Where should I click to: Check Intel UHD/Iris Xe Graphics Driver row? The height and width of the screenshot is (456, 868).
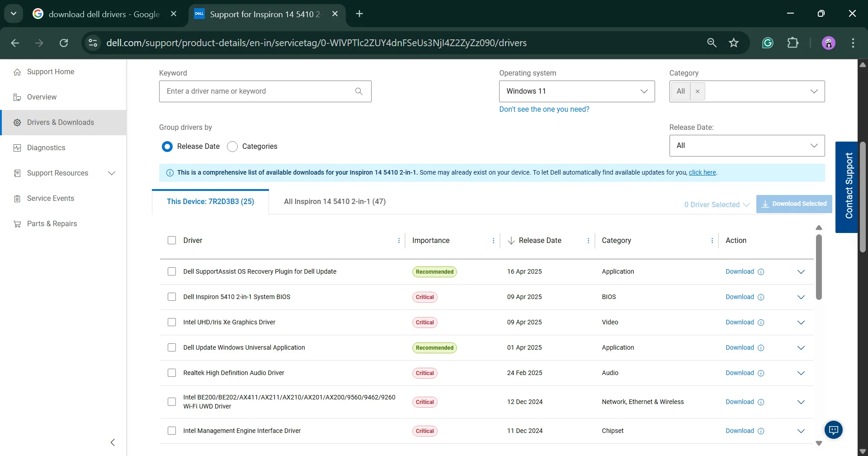click(172, 322)
